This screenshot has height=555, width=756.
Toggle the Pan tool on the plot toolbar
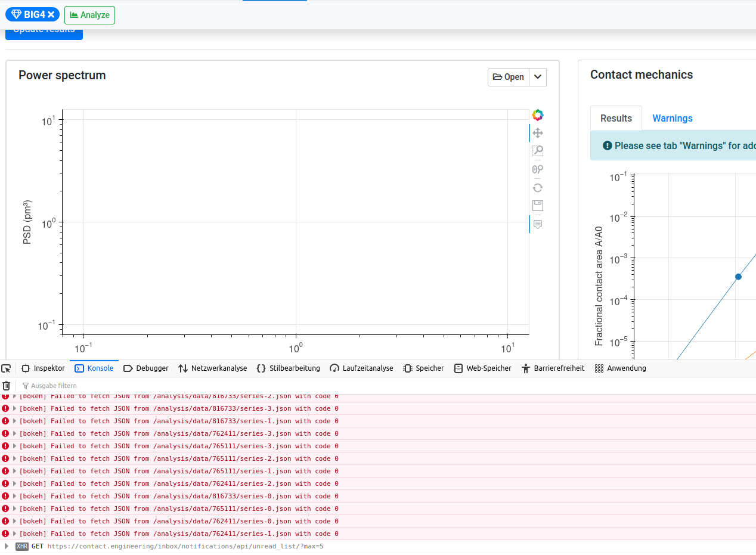[538, 133]
